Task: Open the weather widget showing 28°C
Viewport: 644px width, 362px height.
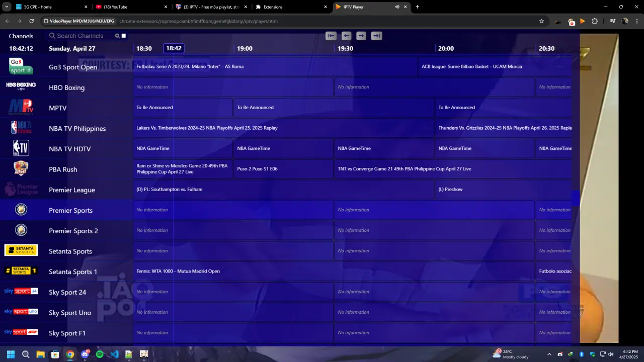Action: point(511,354)
